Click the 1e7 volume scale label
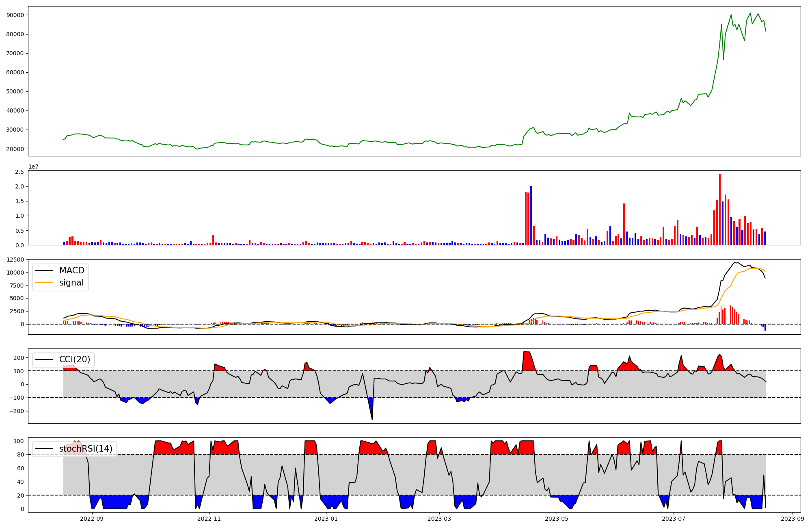The image size is (812, 528). [x=33, y=167]
